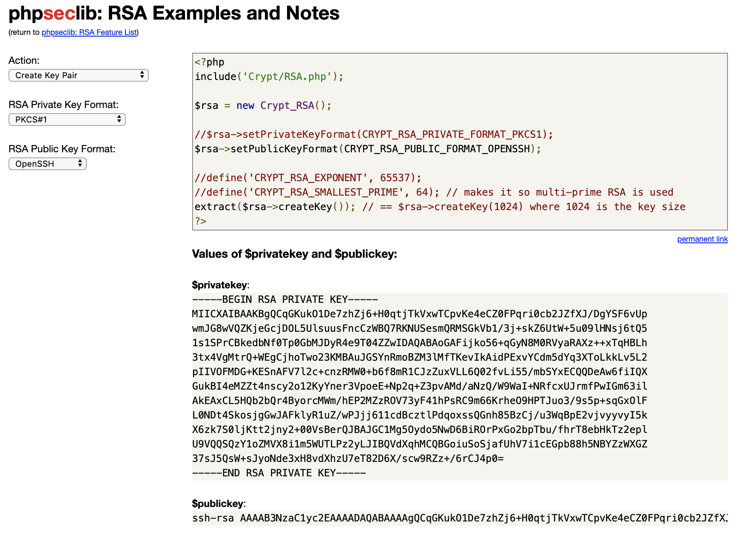Image resolution: width=756 pixels, height=541 pixels.
Task: Click the RSA Private Key Format: label
Action: (x=63, y=105)
